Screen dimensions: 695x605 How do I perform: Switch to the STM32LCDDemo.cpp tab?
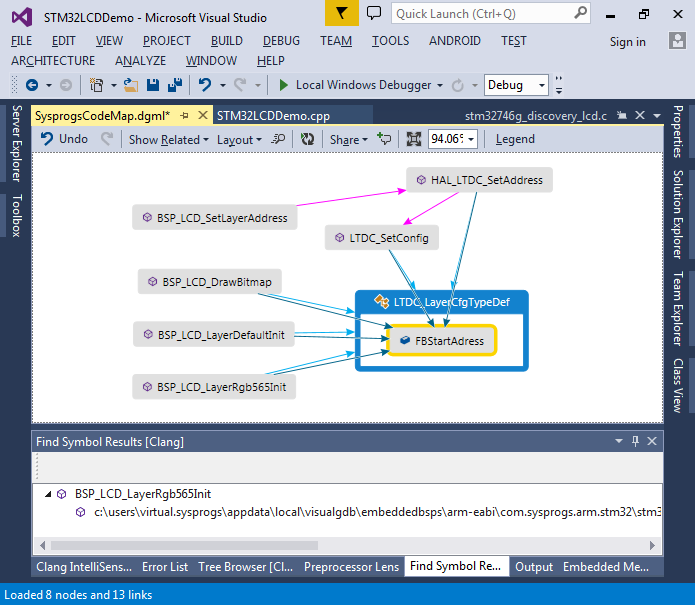click(273, 116)
